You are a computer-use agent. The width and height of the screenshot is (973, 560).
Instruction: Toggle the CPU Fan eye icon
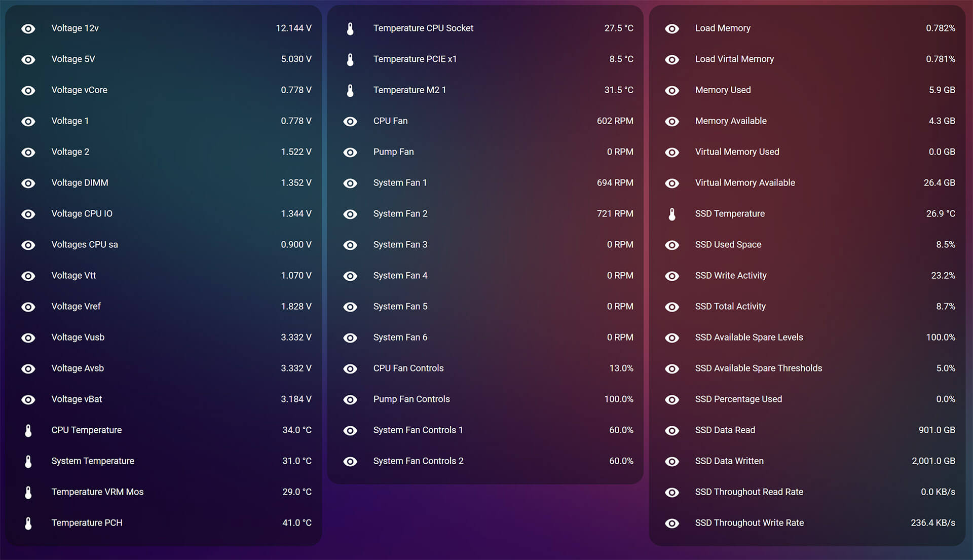click(x=350, y=121)
